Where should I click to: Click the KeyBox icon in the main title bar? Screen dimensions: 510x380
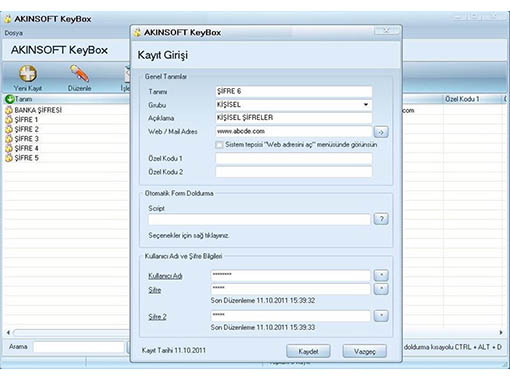coord(8,19)
